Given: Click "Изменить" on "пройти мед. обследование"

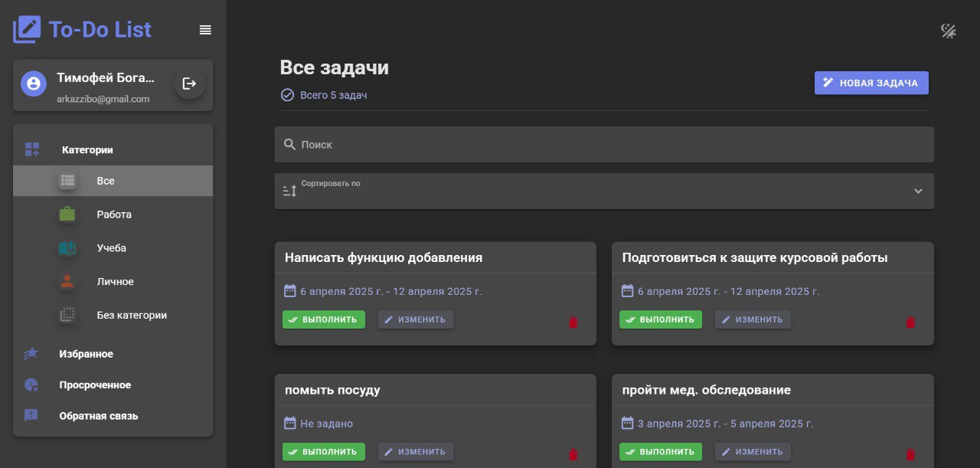Looking at the screenshot, I should tap(753, 452).
